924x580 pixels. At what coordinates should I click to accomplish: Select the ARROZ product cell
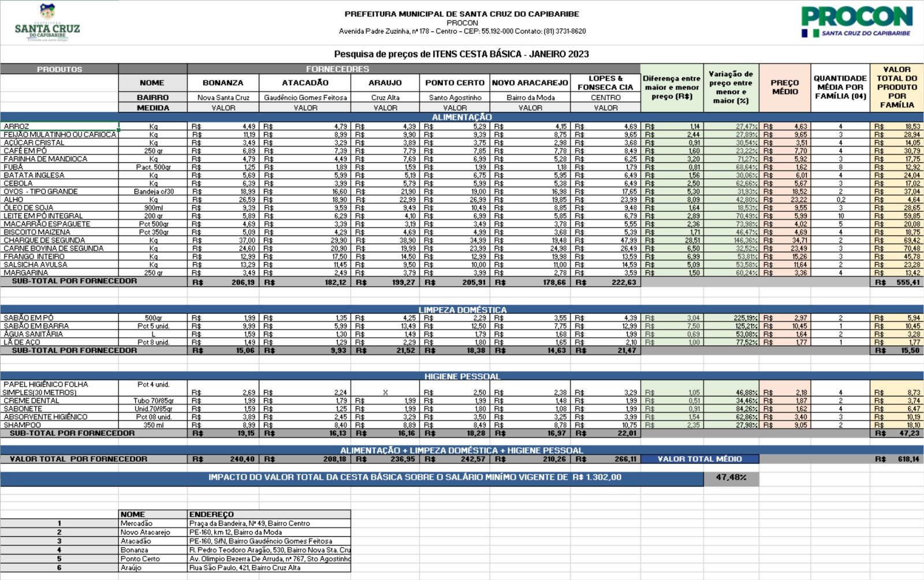(x=59, y=126)
